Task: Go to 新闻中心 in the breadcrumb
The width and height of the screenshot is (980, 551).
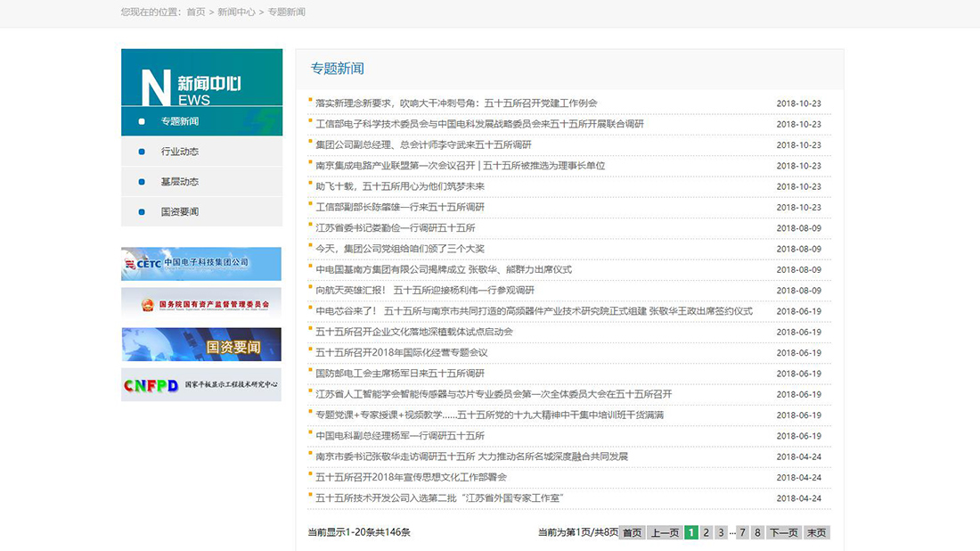Action: tap(236, 12)
